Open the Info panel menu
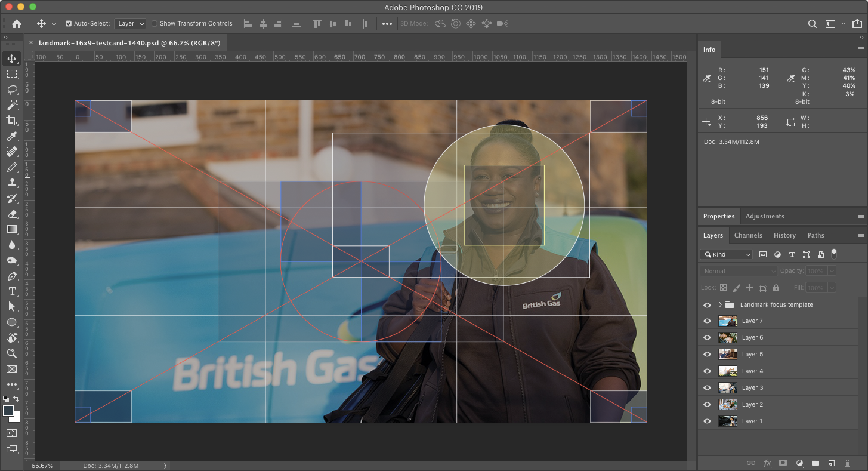Screen dimensions: 868x471 tap(860, 50)
